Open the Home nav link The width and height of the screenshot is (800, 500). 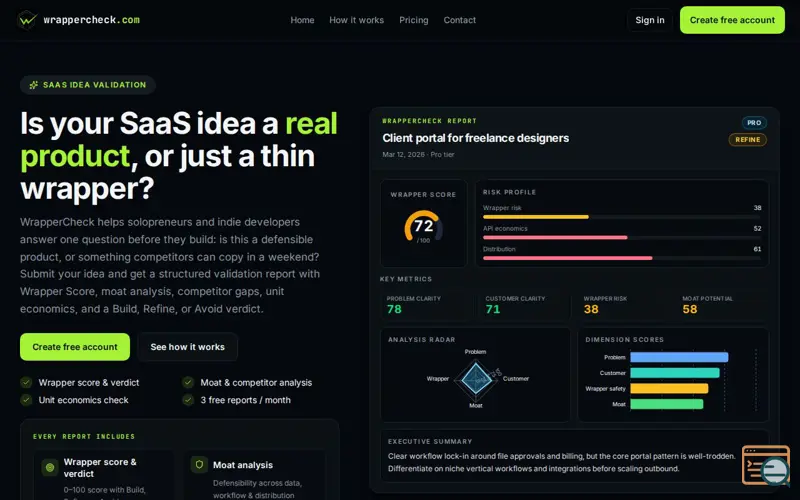click(x=302, y=20)
